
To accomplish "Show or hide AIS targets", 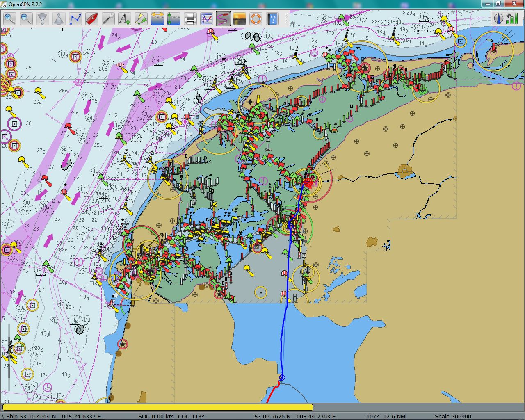I will click(141, 19).
